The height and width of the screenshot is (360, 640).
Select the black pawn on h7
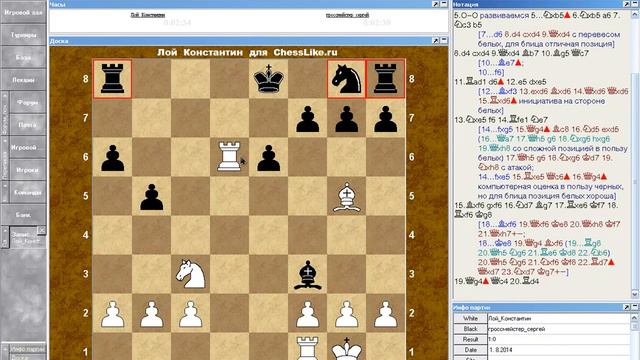(x=386, y=118)
